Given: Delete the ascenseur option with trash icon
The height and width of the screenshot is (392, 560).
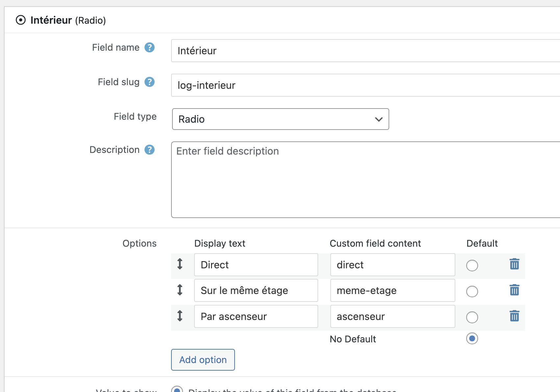Looking at the screenshot, I should tap(514, 316).
